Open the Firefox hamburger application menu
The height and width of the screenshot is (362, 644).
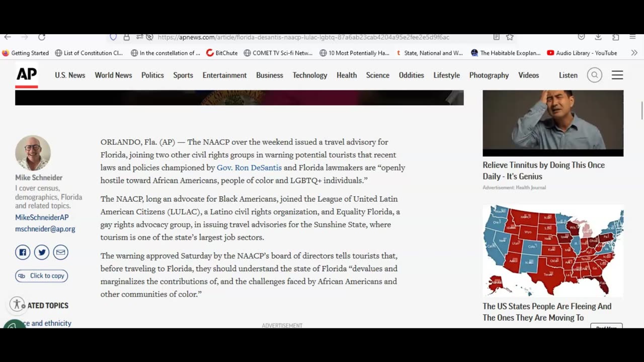tap(632, 37)
